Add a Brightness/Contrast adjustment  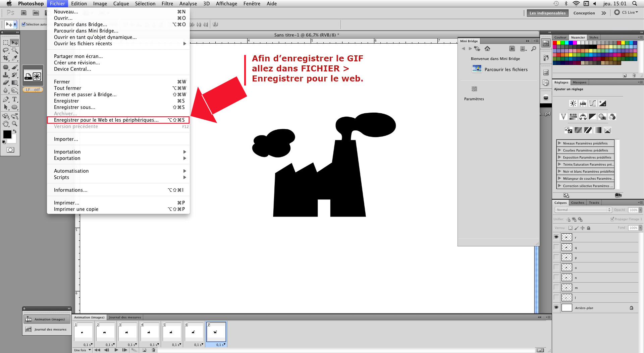(x=573, y=103)
